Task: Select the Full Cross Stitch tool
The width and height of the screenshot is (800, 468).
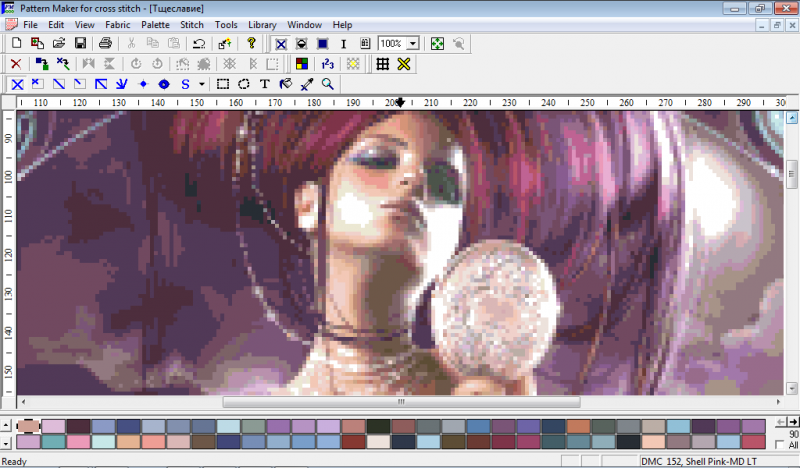Action: [17, 84]
